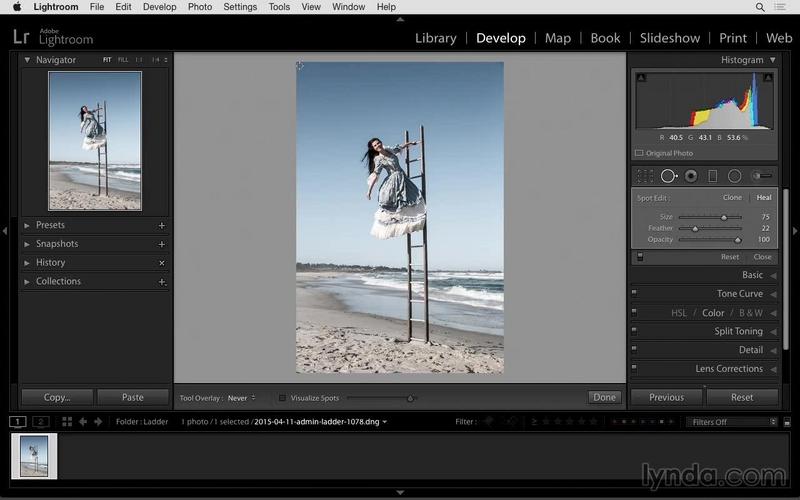This screenshot has width=800, height=500.
Task: Open the grid view icon in filmstrip bar
Action: coord(67,421)
